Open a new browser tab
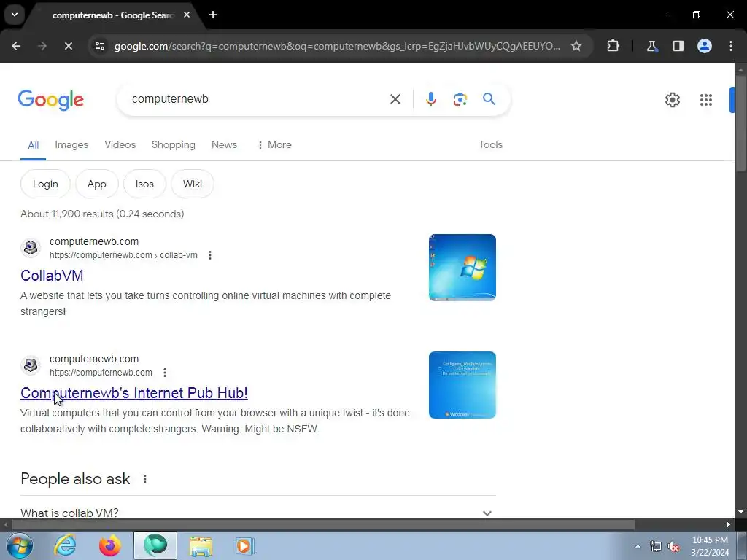This screenshot has width=747, height=560. click(213, 15)
